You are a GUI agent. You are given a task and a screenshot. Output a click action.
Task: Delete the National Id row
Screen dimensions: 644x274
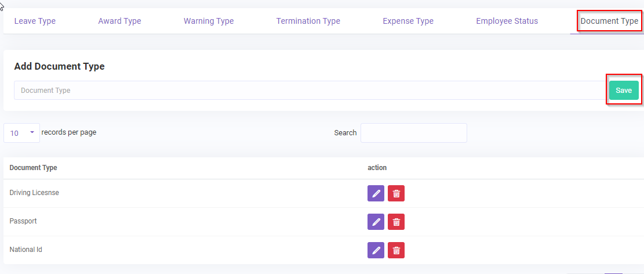click(396, 250)
